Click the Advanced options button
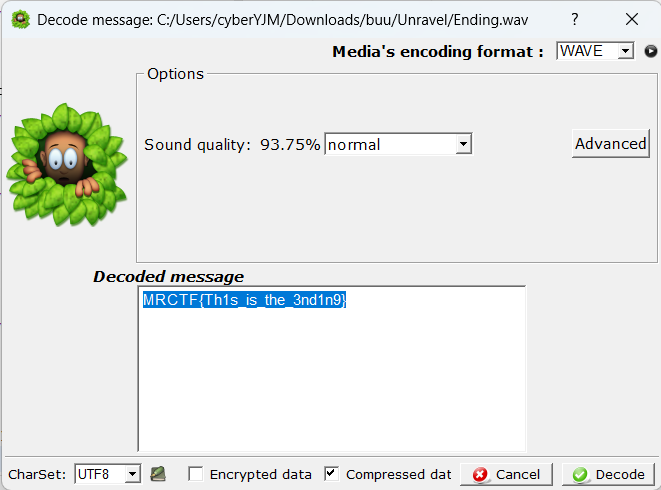The width and height of the screenshot is (661, 490). [x=610, y=144]
